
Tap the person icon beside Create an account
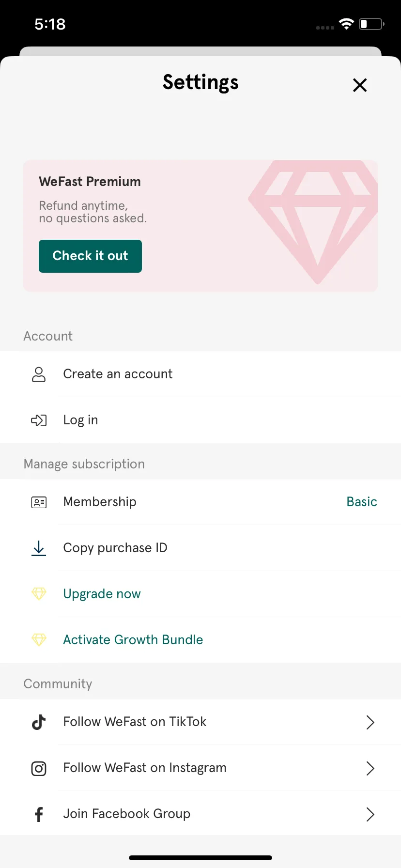click(39, 374)
